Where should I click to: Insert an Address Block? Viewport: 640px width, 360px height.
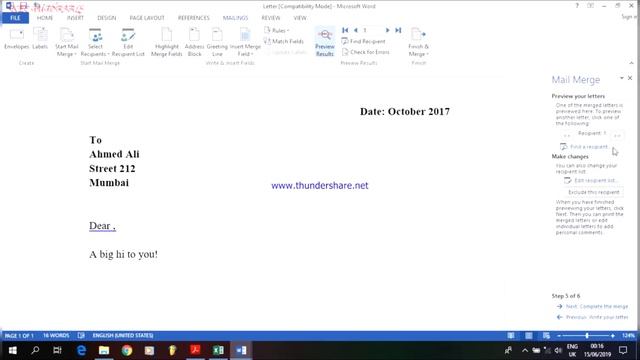tap(194, 42)
